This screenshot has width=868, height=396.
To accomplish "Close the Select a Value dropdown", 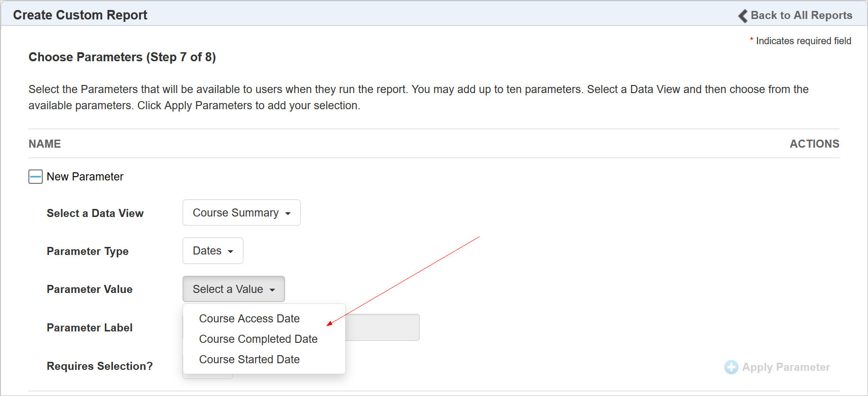I will coord(233,289).
